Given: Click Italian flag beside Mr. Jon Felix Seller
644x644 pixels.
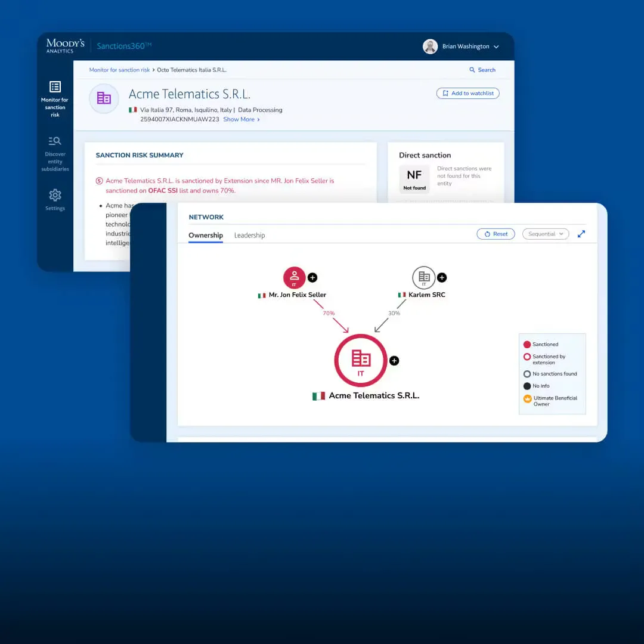Looking at the screenshot, I should pyautogui.click(x=262, y=295).
